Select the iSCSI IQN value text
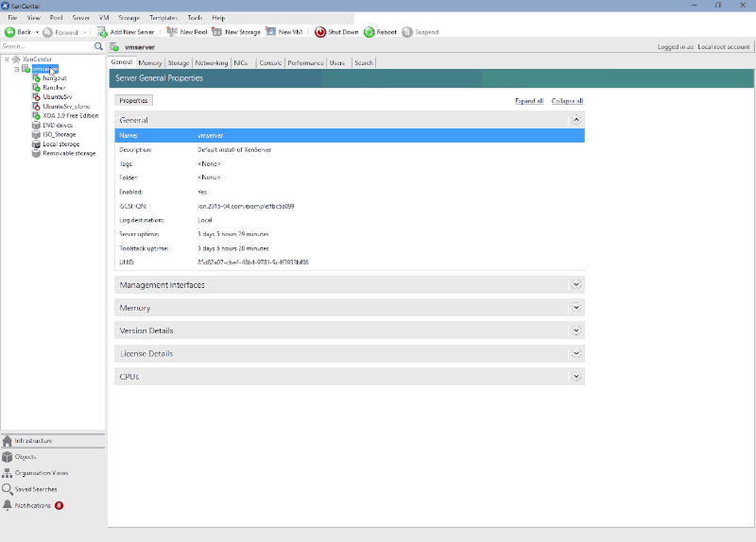This screenshot has height=542, width=756. point(246,206)
